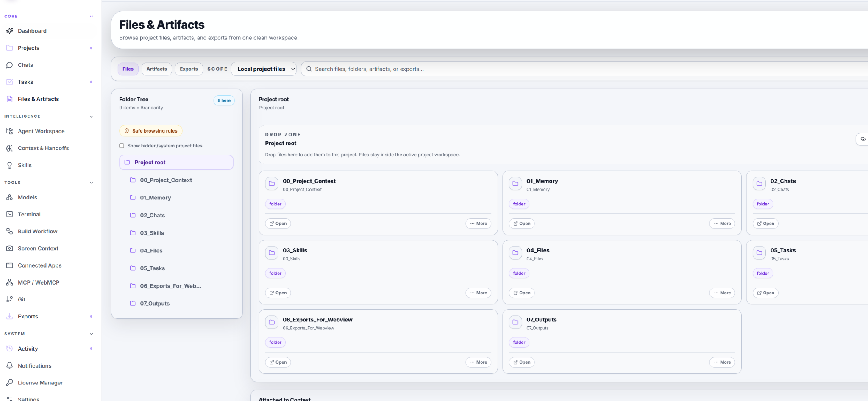Open the Local project files scope dropdown
The height and width of the screenshot is (401, 868).
(264, 69)
